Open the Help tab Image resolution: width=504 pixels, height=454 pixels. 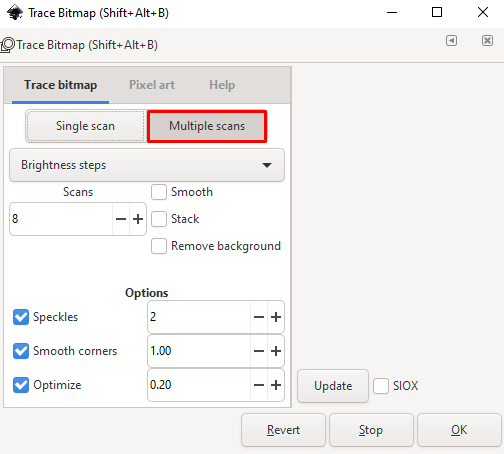(x=222, y=85)
